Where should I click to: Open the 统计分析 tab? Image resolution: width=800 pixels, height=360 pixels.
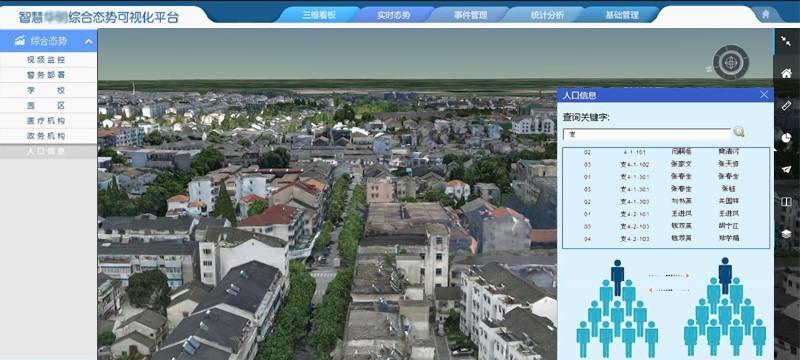point(547,15)
